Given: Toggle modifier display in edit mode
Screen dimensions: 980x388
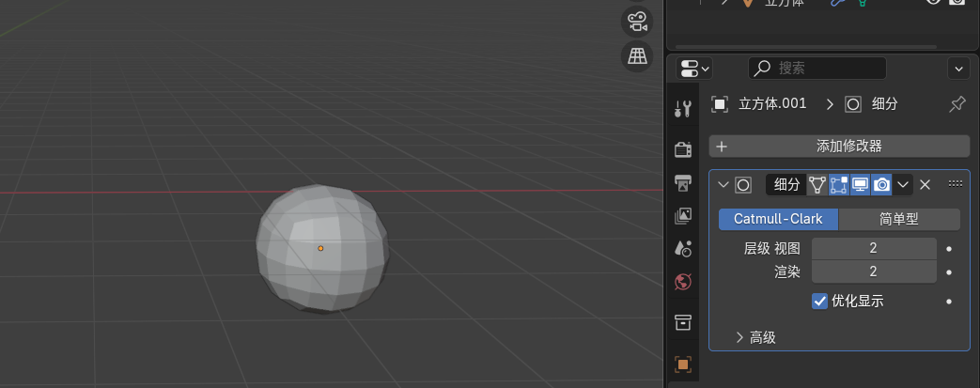Looking at the screenshot, I should click(838, 185).
